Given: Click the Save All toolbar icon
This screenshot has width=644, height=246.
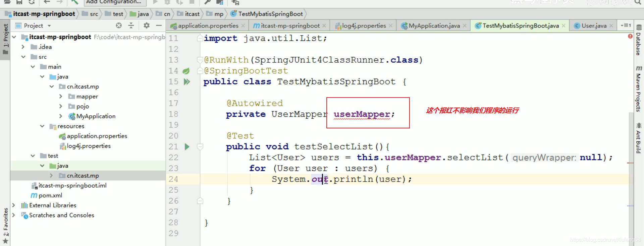Looking at the screenshot, I should (x=19, y=2).
